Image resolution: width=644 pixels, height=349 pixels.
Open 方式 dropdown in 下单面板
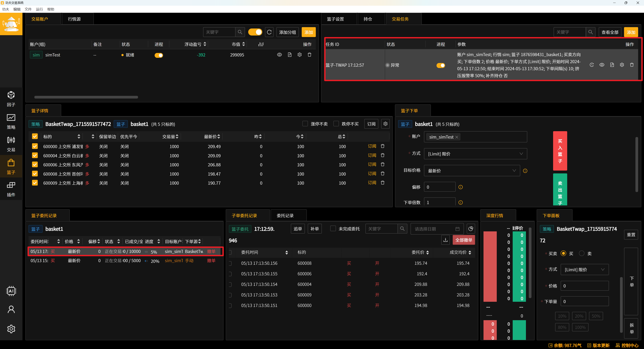tap(584, 270)
